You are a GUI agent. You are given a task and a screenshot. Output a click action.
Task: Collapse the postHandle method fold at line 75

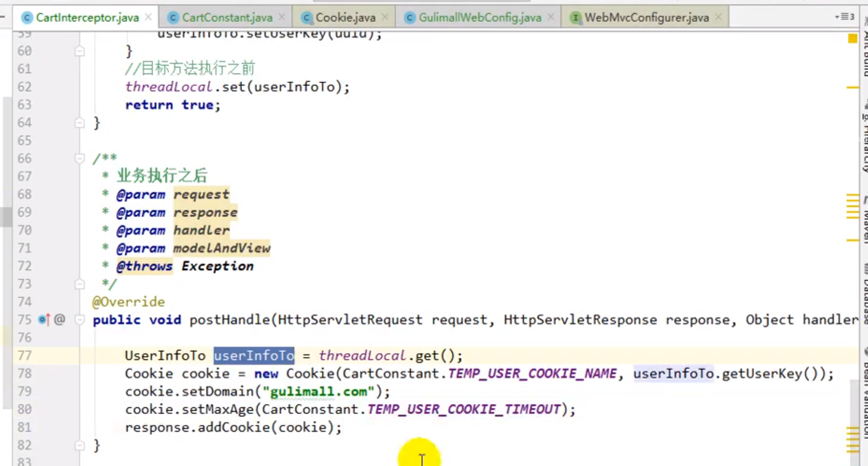(80, 319)
